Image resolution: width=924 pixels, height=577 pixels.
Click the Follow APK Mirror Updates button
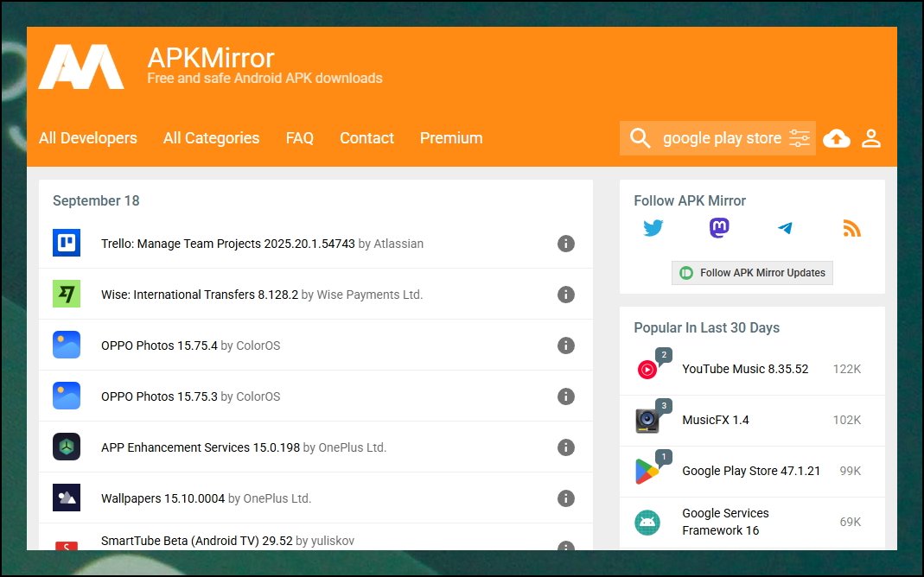pyautogui.click(x=752, y=273)
